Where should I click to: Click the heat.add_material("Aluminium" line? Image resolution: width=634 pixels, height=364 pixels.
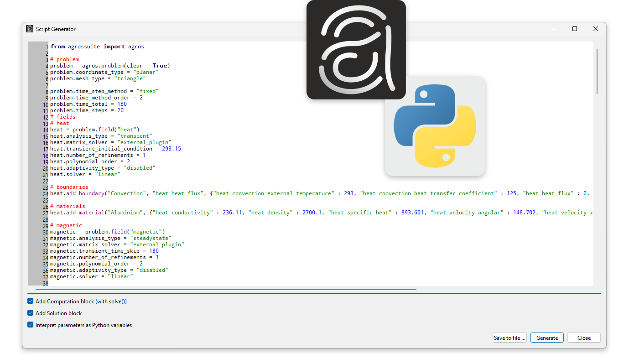(x=322, y=213)
